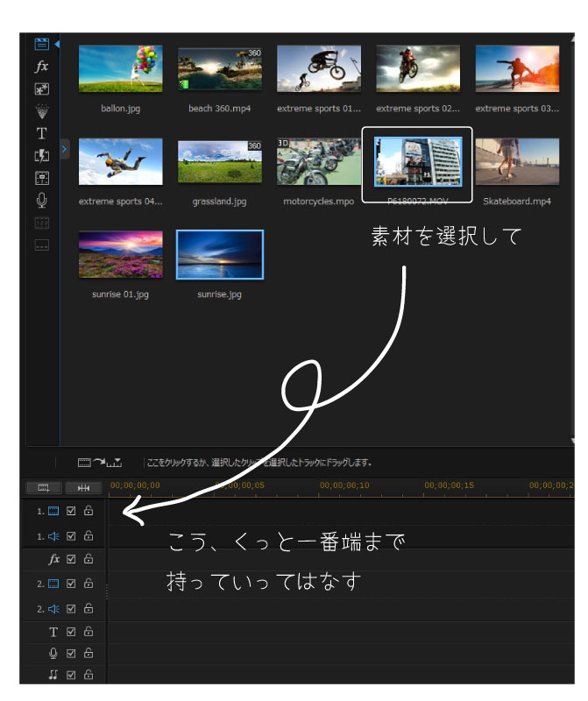Screen dimensions: 588x701
Task: Open the Voice-Over Recording microphone icon
Action: [41, 201]
